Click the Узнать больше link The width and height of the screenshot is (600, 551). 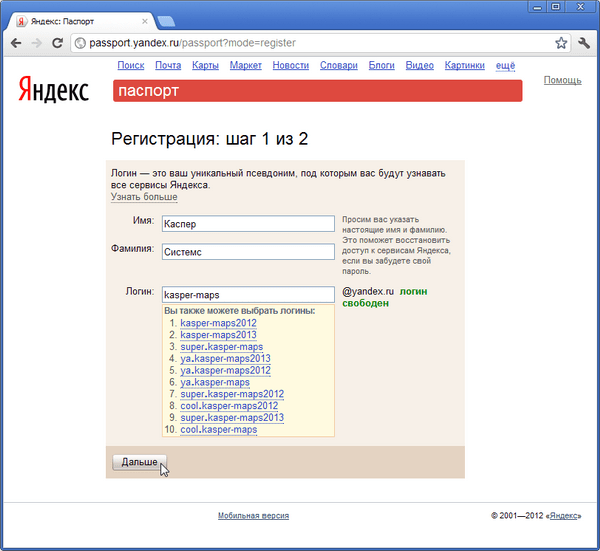(x=144, y=197)
